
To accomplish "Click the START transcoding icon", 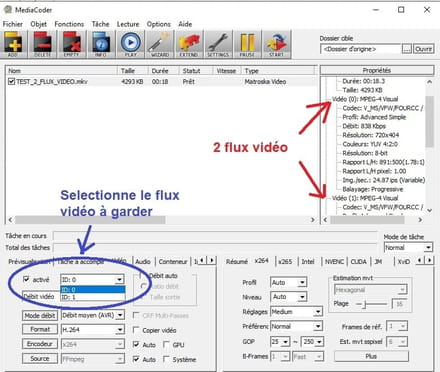I will click(277, 44).
